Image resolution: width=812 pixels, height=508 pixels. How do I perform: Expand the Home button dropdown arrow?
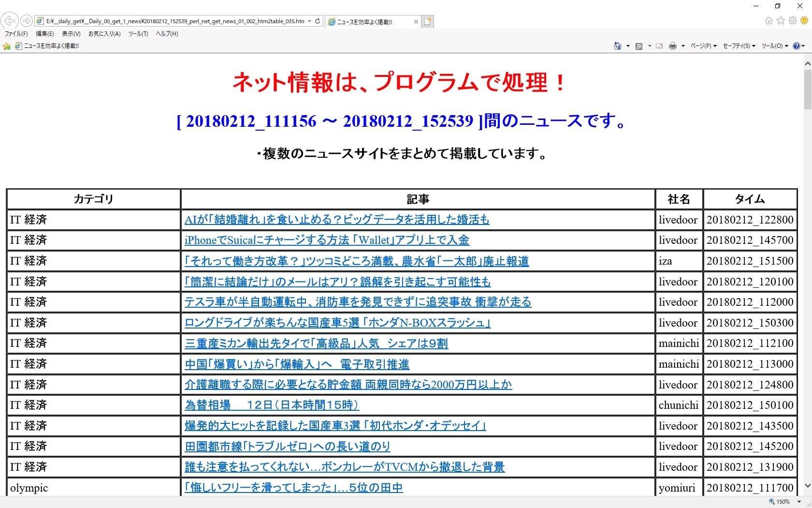[628, 46]
